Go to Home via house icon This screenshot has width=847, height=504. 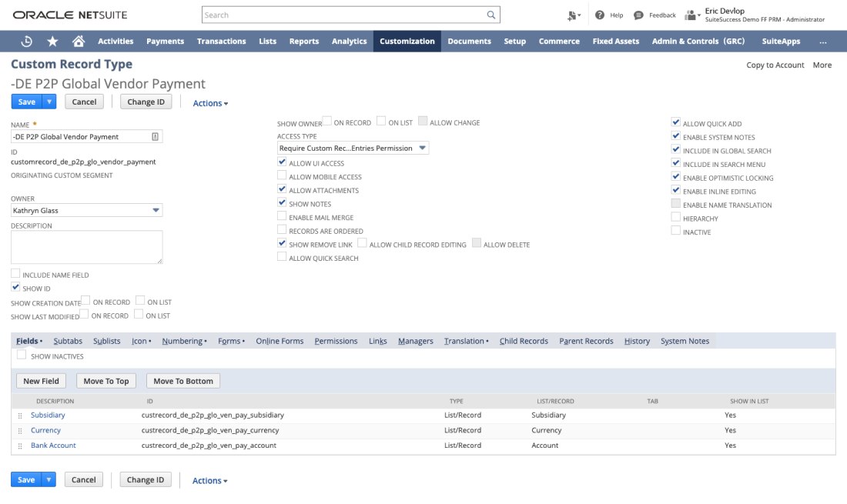(78, 42)
